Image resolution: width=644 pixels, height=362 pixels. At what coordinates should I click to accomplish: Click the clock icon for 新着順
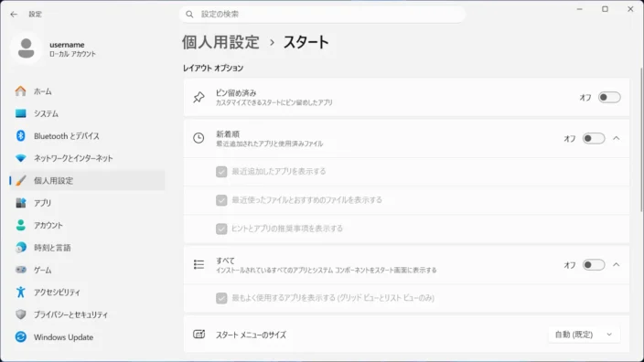coord(199,138)
